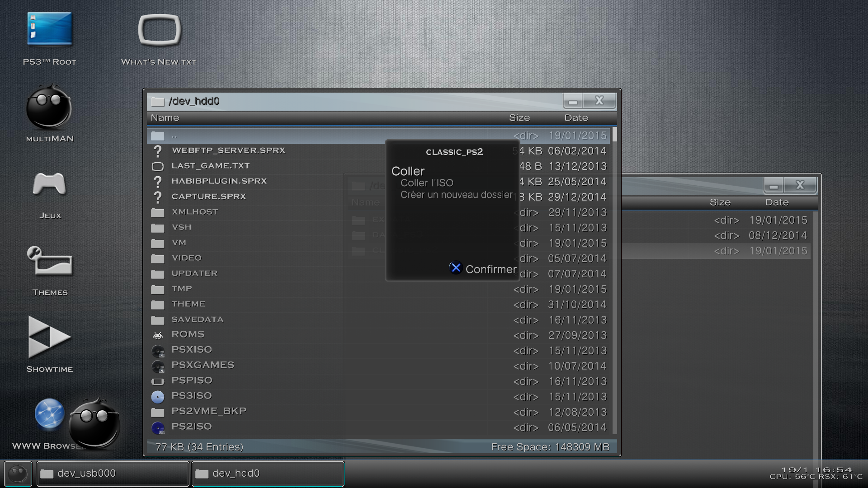The height and width of the screenshot is (488, 868).
Task: Click the parent directory folder icon
Action: (157, 136)
